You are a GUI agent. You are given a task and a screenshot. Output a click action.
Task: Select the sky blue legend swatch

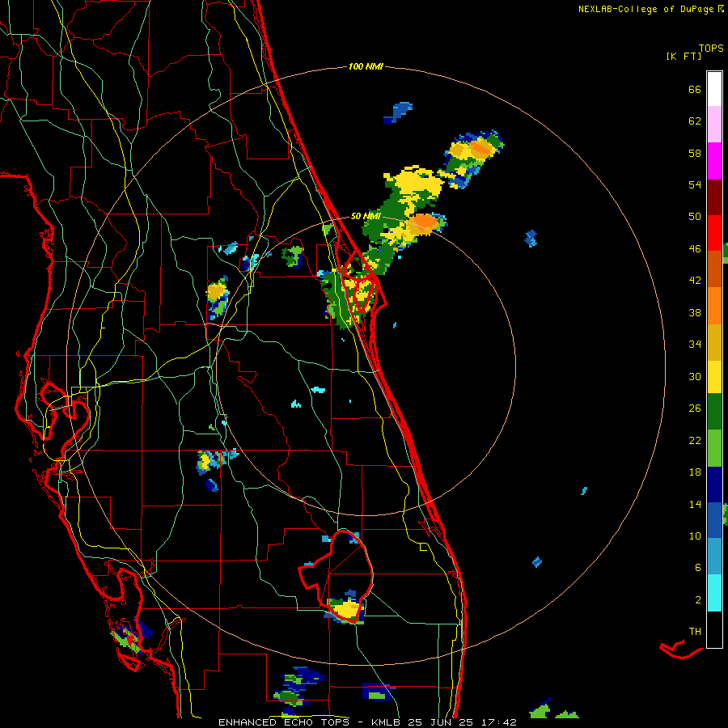coord(714,557)
